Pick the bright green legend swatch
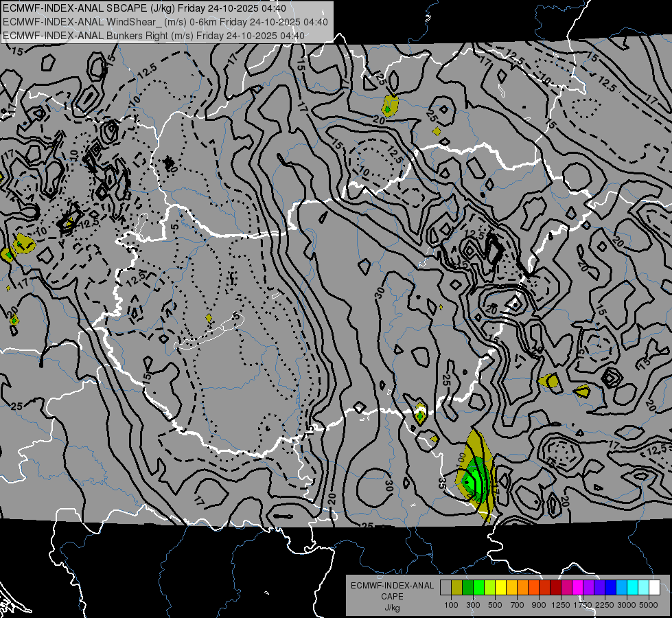Viewport: 672px width, 618px height. tap(478, 587)
